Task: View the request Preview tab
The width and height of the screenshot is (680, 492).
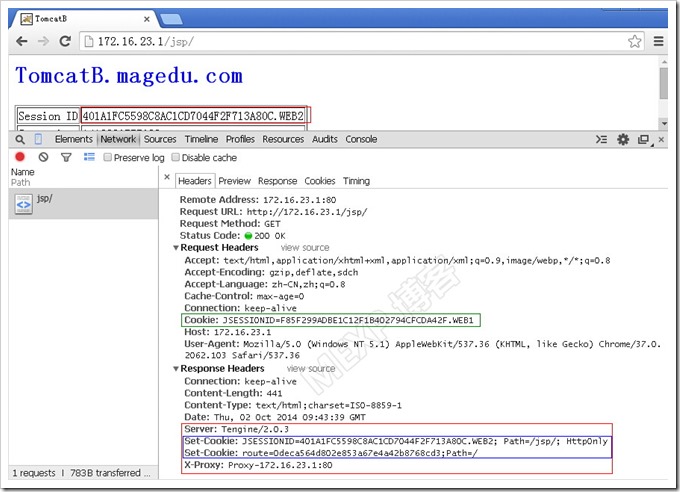Action: point(234,181)
